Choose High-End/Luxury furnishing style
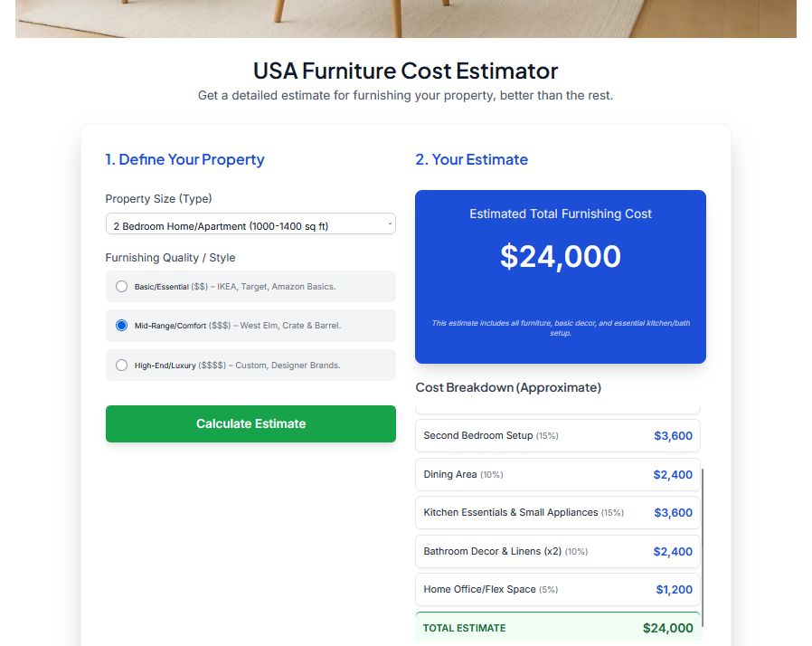This screenshot has height=646, width=812. 121,365
